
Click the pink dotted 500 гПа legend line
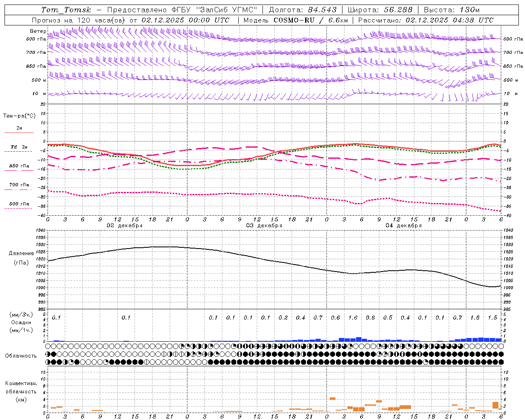click(x=18, y=208)
